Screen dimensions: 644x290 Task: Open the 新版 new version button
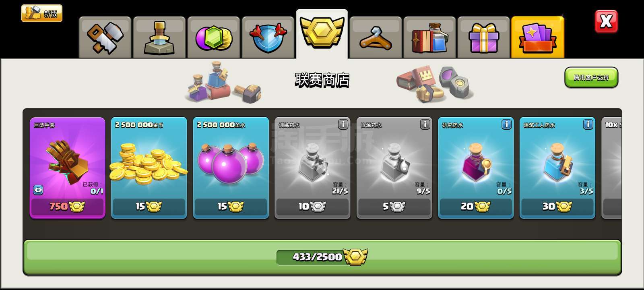pos(42,13)
